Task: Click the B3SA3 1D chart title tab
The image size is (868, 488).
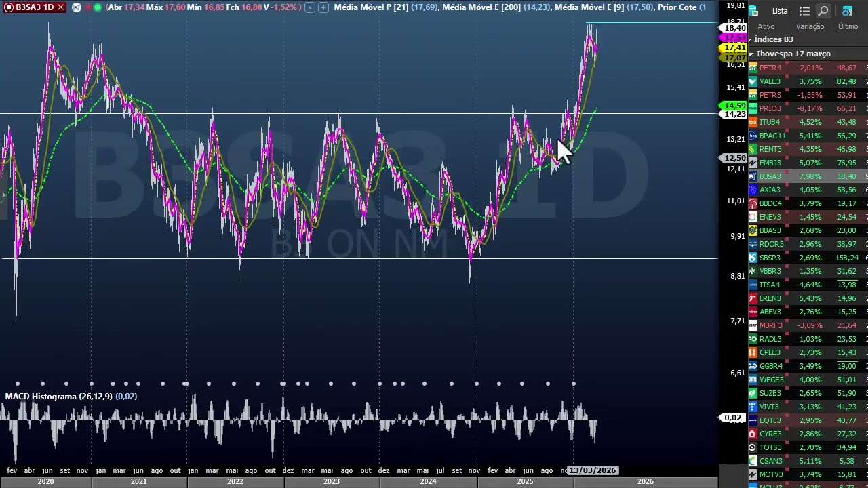Action: 34,7
